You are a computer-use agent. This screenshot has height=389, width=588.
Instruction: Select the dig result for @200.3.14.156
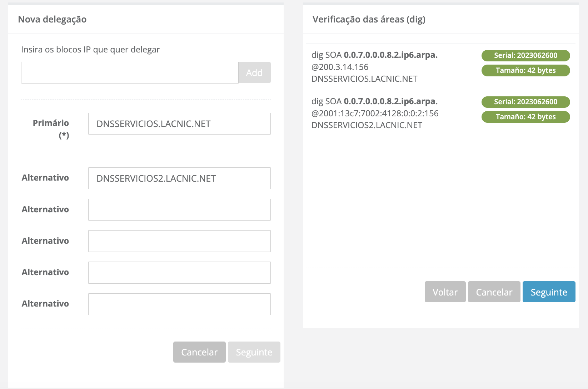point(374,67)
